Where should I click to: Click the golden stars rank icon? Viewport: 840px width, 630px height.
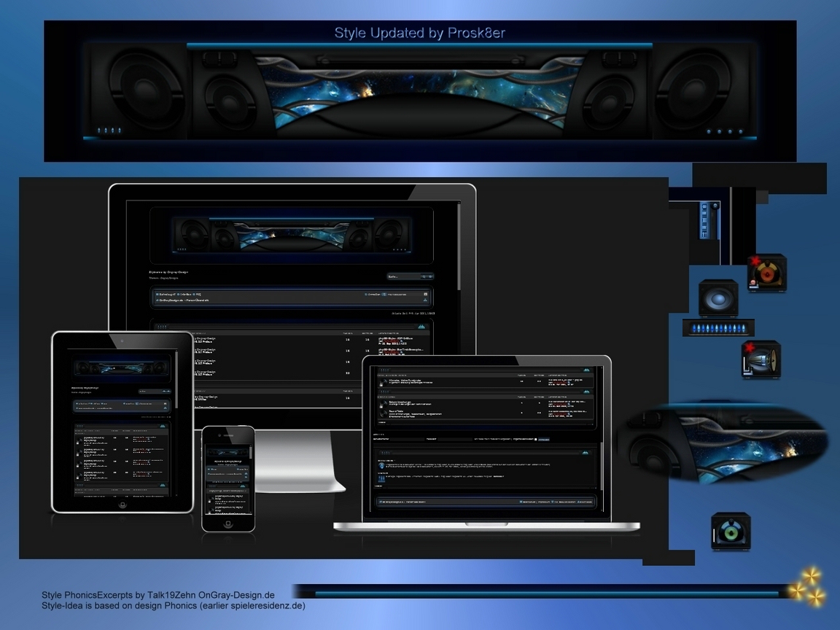(x=807, y=586)
